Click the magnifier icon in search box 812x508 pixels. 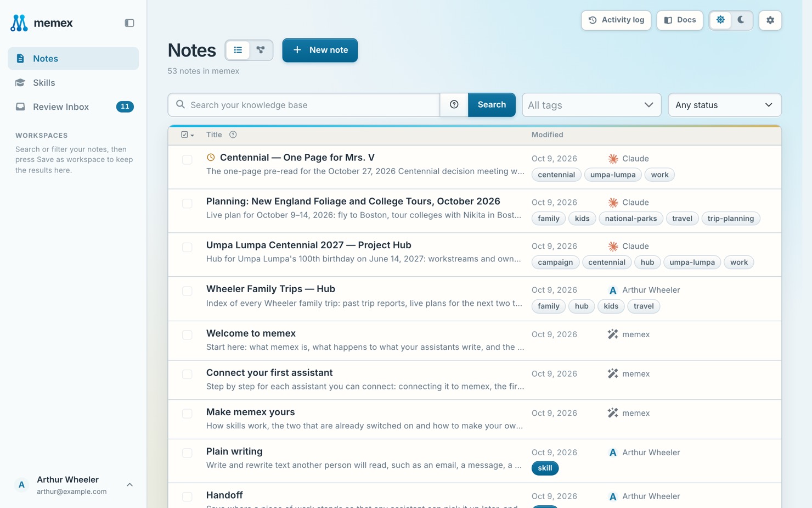tap(181, 104)
